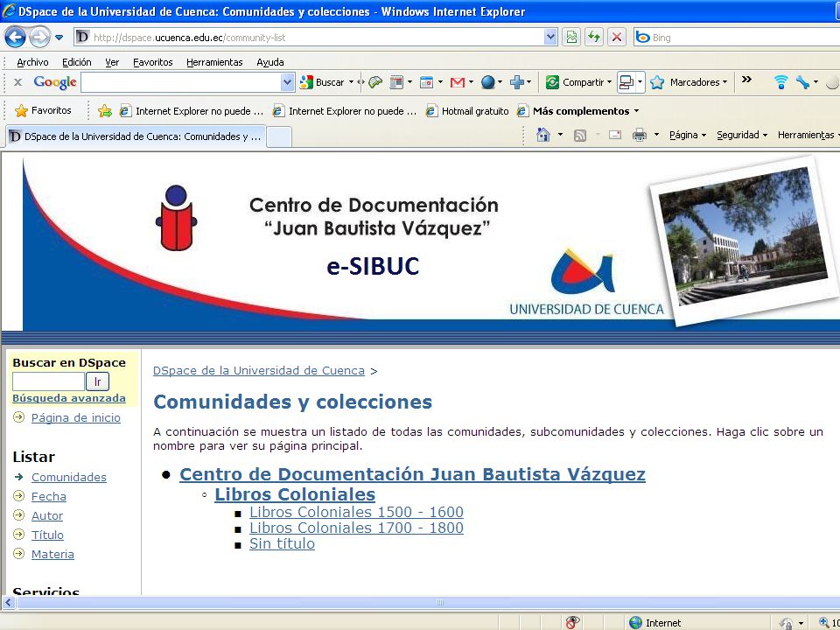Click the Google toolbar search field
The height and width of the screenshot is (630, 840).
click(181, 82)
